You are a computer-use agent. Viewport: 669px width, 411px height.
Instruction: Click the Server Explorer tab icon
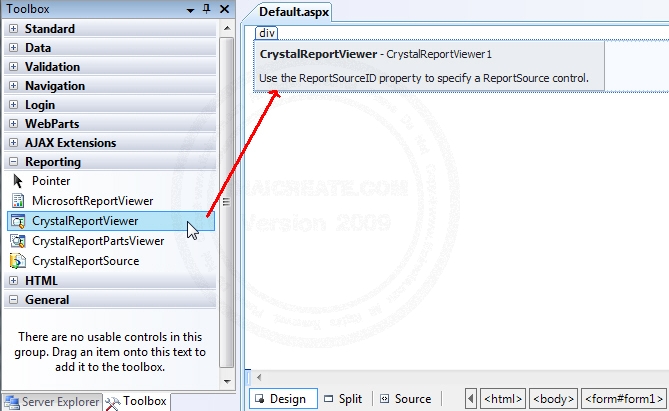coord(12,402)
